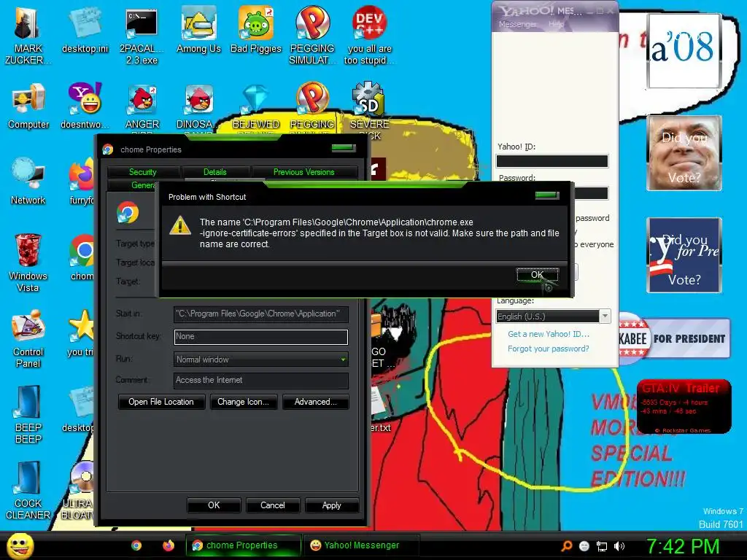747x560 pixels.
Task: Open the Among Us desktop shortcut
Action: [x=198, y=31]
